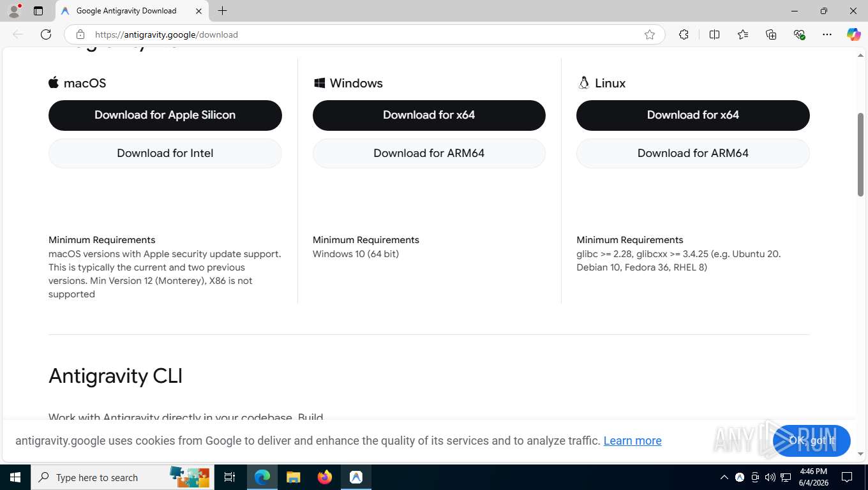Click the scrollbar down arrow
This screenshot has height=490, width=868.
pos(861,454)
